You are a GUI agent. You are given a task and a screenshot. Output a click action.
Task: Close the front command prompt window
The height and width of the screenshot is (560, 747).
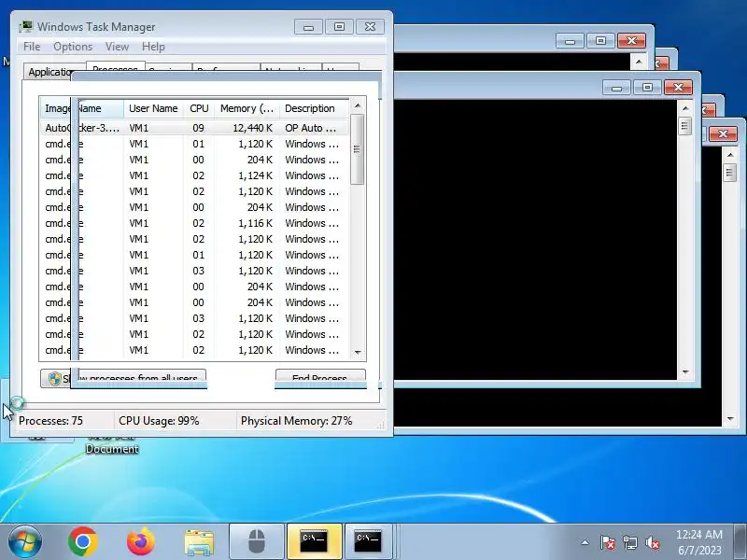(x=678, y=88)
